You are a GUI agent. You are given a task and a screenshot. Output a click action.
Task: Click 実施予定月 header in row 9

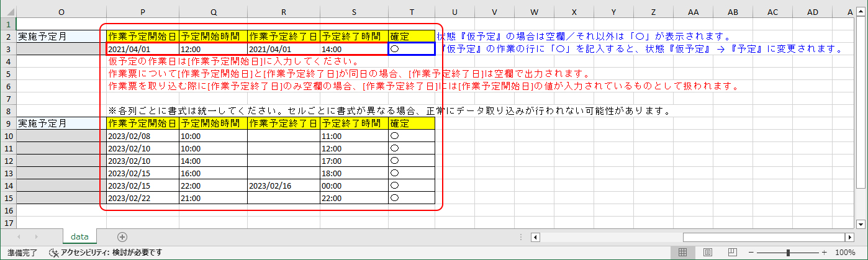[61, 123]
